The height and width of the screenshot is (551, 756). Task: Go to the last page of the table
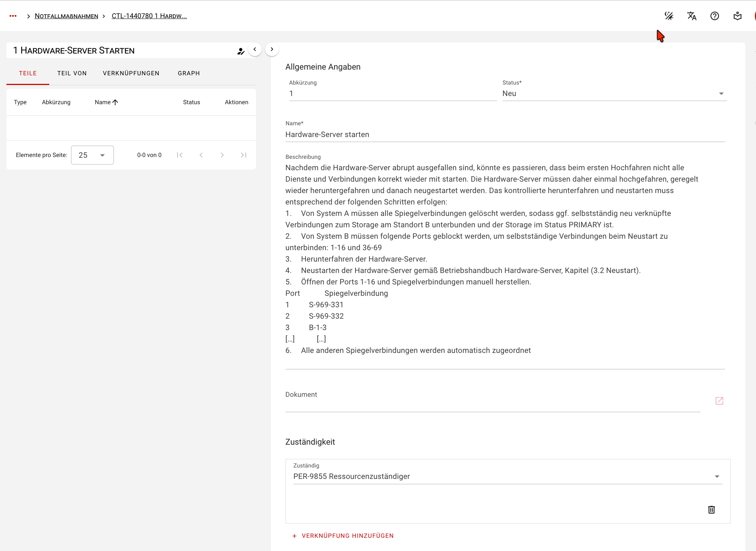point(243,155)
